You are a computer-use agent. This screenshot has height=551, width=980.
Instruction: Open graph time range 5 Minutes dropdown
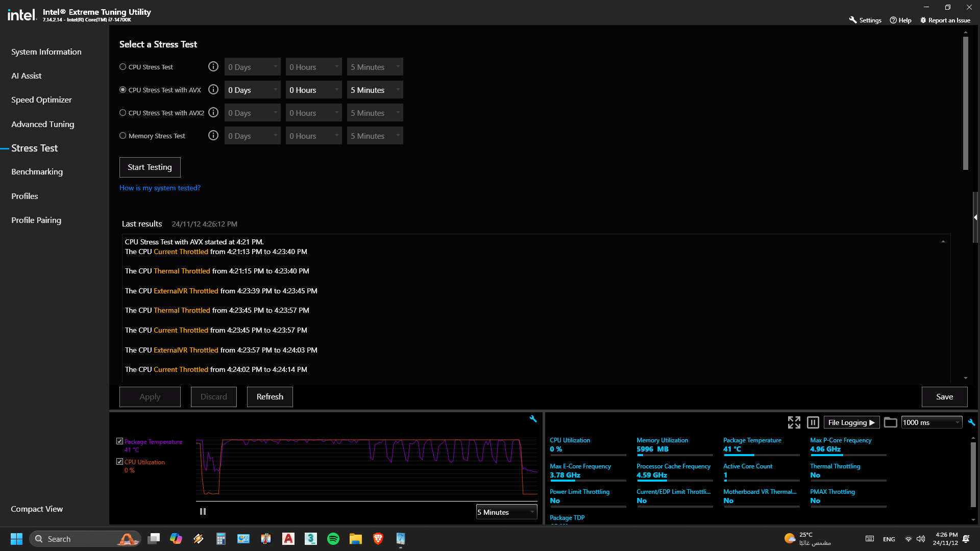tap(506, 512)
